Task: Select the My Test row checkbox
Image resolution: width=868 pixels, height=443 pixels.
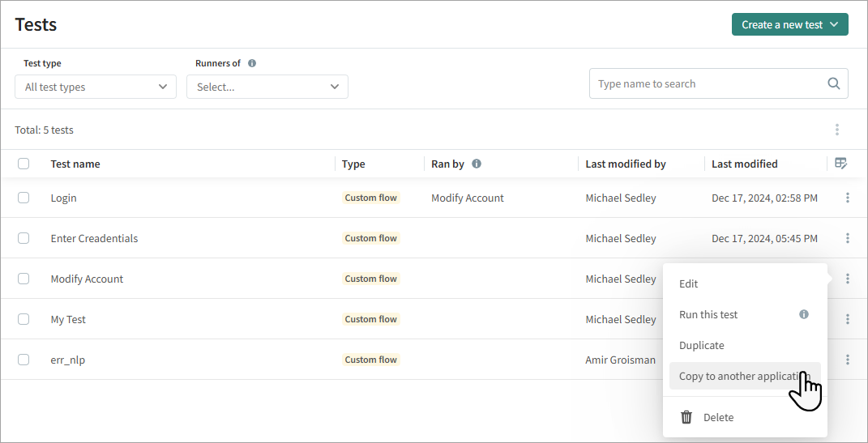Action: point(24,319)
